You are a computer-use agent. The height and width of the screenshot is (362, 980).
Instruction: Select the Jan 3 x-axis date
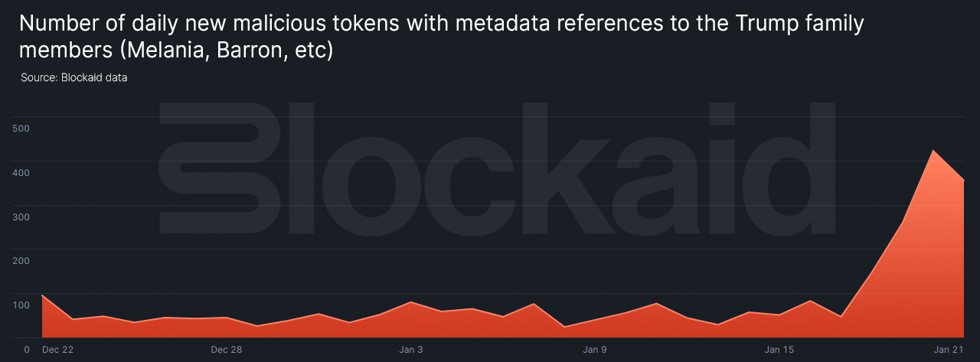tap(411, 350)
